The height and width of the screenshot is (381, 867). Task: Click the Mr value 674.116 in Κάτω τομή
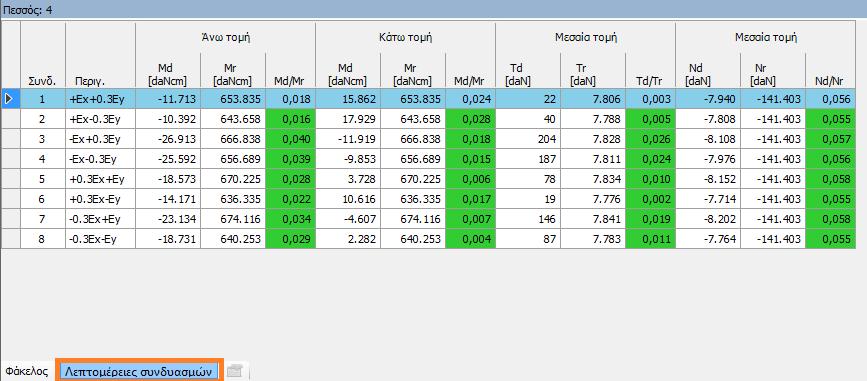pos(412,218)
